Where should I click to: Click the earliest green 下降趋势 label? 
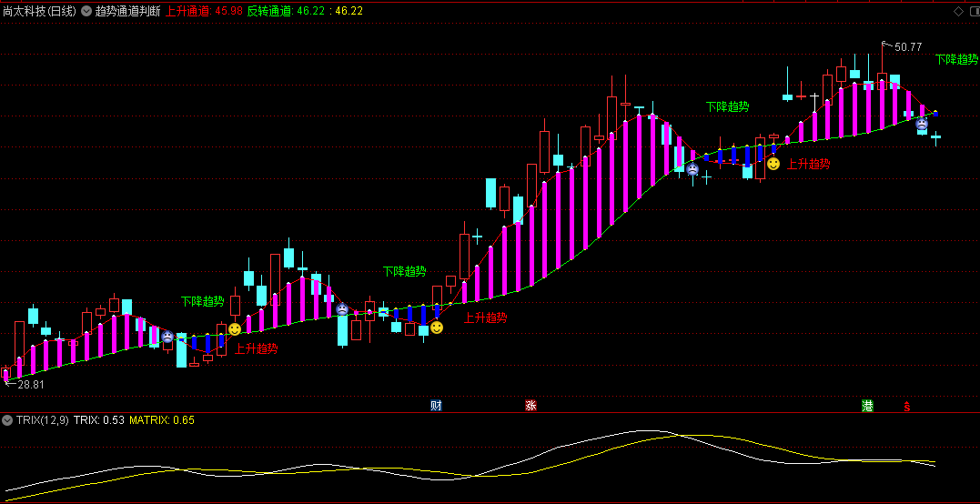point(203,301)
